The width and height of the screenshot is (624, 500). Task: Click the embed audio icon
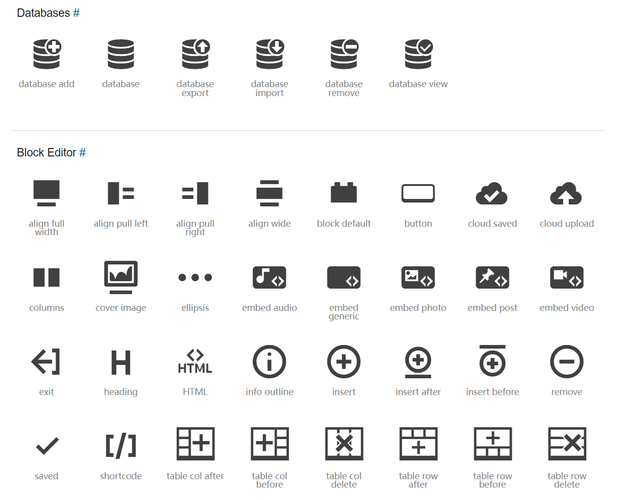(269, 277)
